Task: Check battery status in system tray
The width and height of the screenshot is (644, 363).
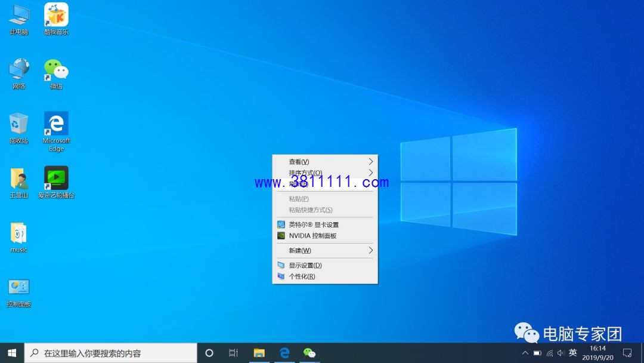Action: (x=537, y=353)
